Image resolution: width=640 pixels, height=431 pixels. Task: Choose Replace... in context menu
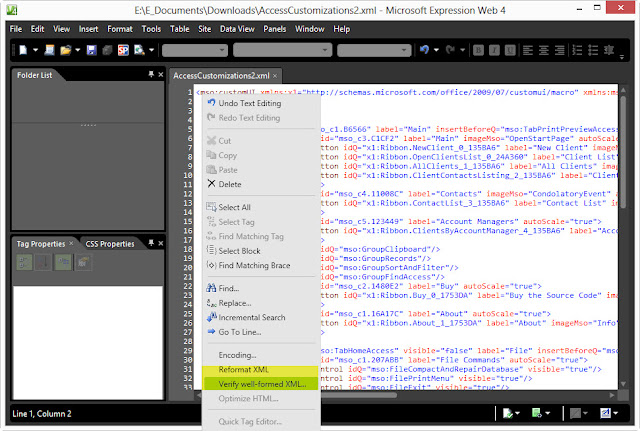click(261, 303)
